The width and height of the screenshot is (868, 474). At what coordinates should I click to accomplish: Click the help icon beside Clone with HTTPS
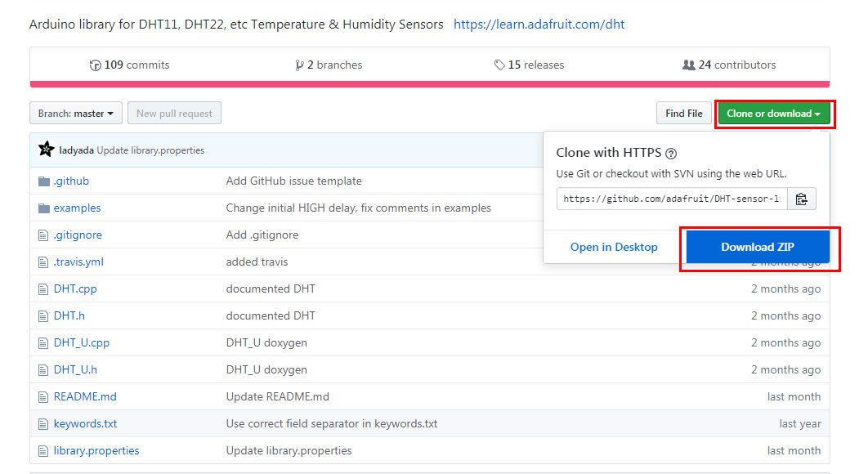pos(671,153)
